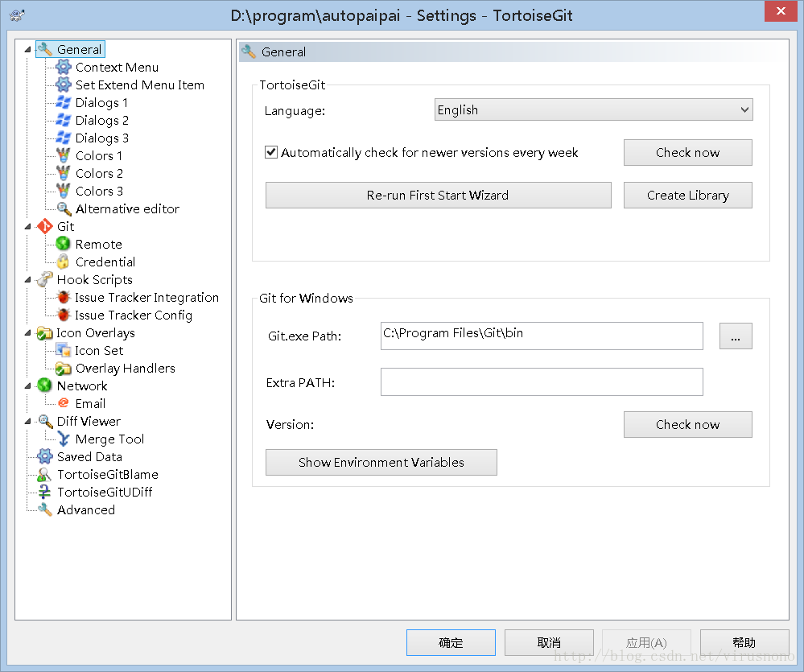Image resolution: width=804 pixels, height=672 pixels.
Task: Click the Dialogs 1 window icon
Action: (63, 102)
